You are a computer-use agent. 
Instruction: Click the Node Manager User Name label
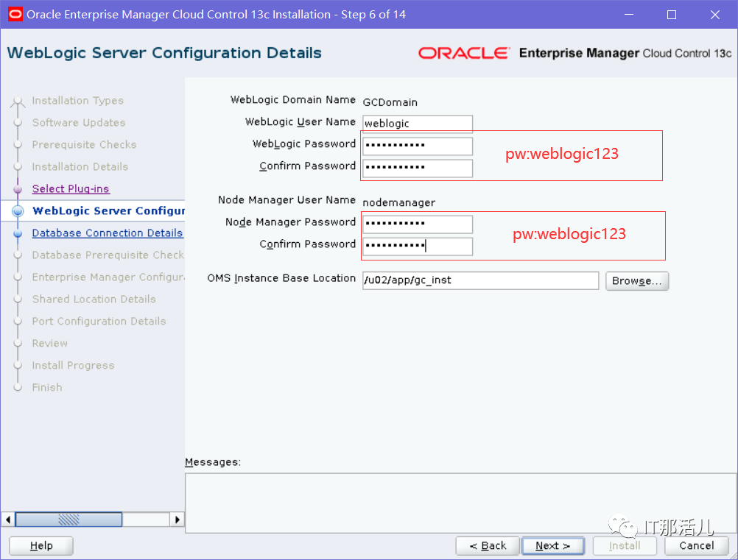click(287, 200)
